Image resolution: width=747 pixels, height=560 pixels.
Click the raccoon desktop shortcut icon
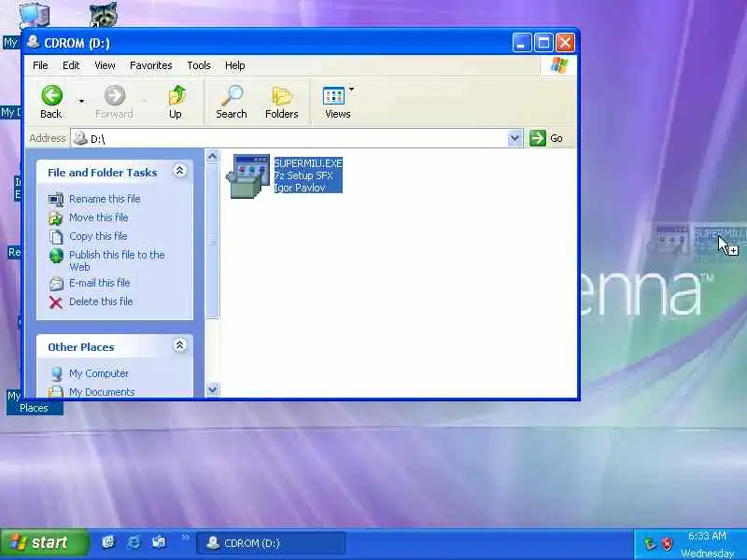coord(103,14)
